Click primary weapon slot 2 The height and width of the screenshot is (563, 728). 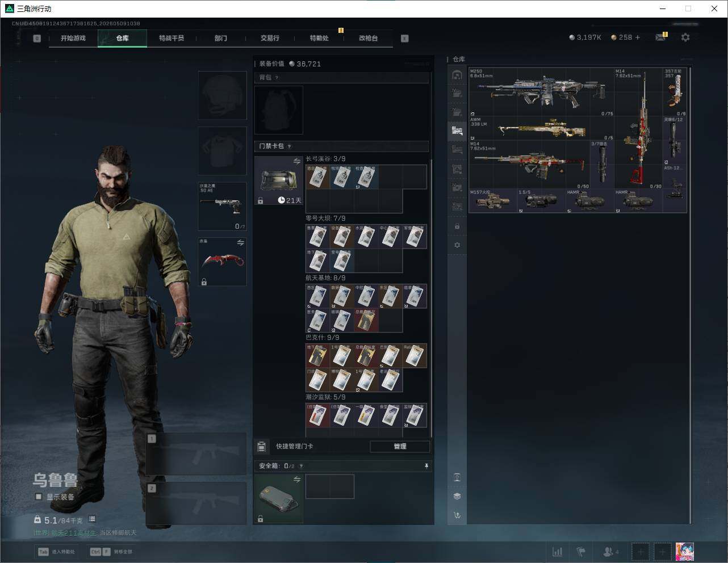(x=196, y=503)
